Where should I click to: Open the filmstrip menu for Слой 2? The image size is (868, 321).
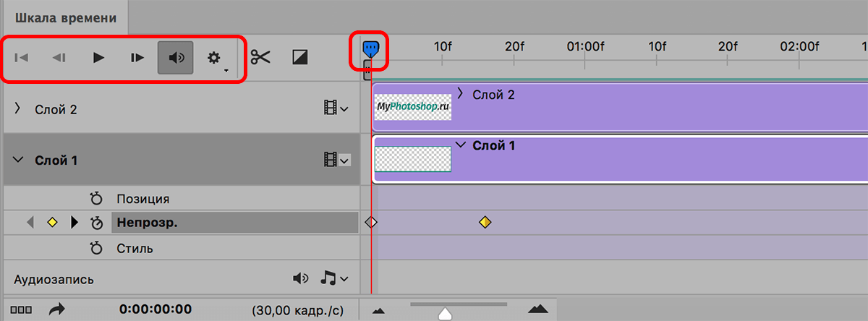(x=336, y=108)
